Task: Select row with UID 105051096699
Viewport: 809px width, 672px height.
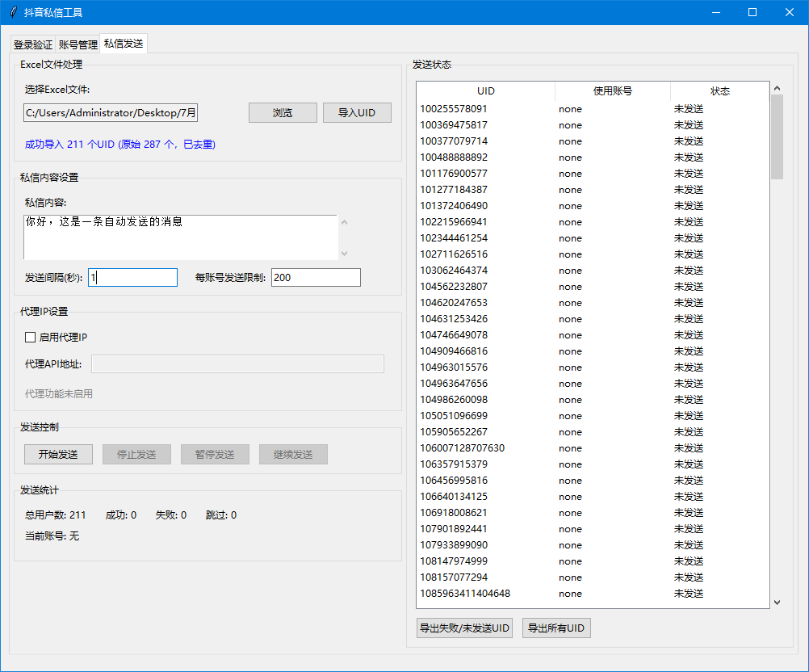Action: click(x=593, y=415)
